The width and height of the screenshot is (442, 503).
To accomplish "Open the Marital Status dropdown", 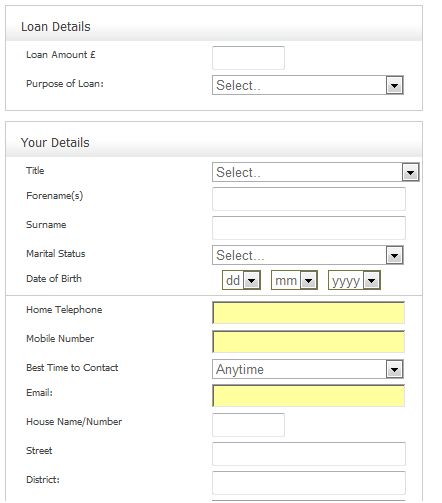I will point(308,255).
